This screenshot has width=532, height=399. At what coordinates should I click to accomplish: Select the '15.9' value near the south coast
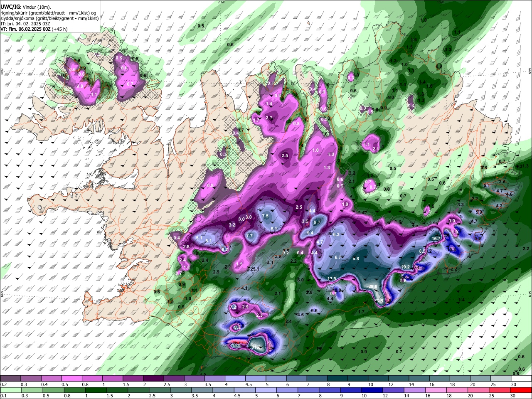coord(236,345)
